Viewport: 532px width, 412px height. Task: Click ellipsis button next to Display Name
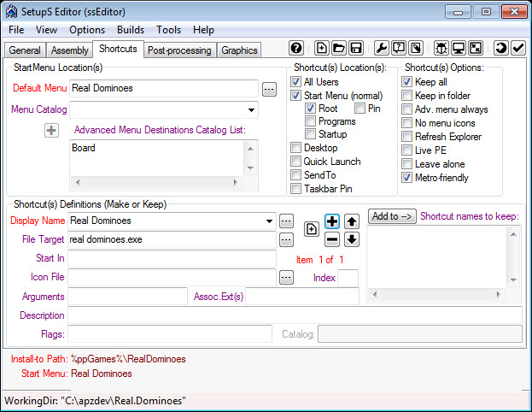286,221
